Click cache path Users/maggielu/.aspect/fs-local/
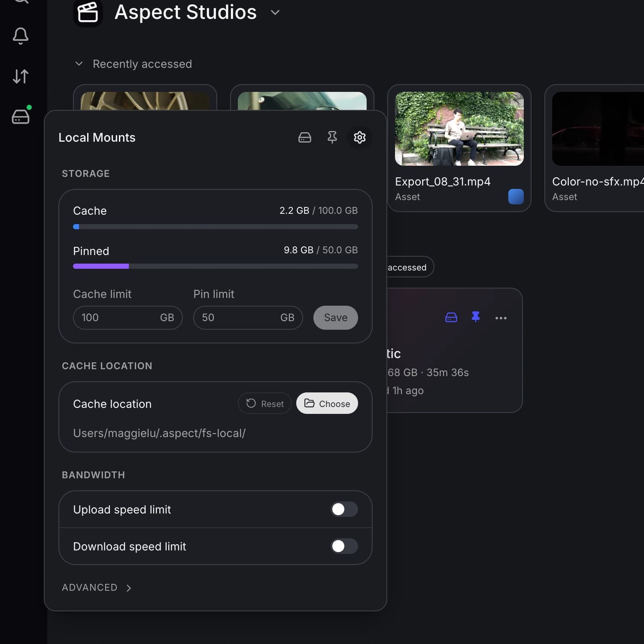The height and width of the screenshot is (644, 644). click(159, 433)
